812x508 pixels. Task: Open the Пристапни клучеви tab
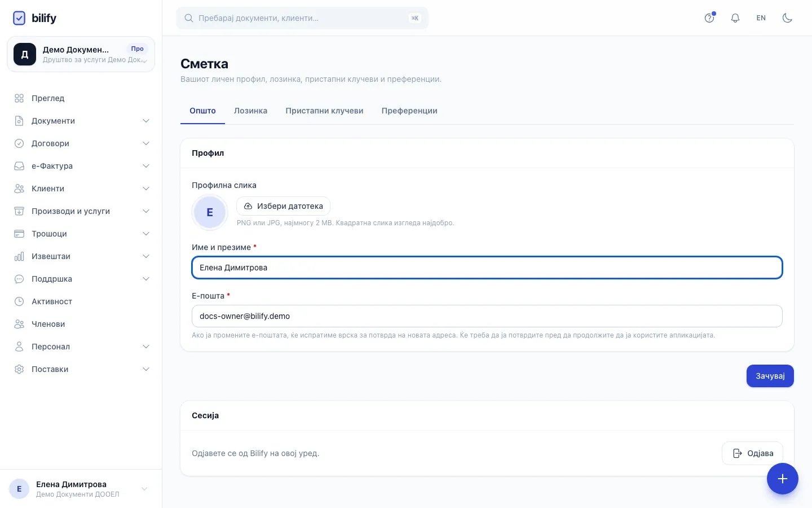pos(324,111)
